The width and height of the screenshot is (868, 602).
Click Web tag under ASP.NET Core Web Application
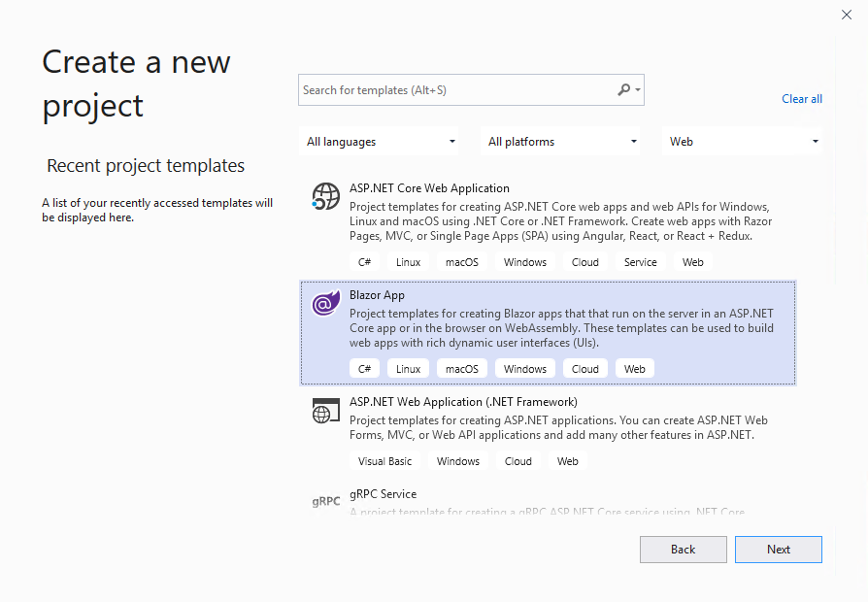[692, 262]
